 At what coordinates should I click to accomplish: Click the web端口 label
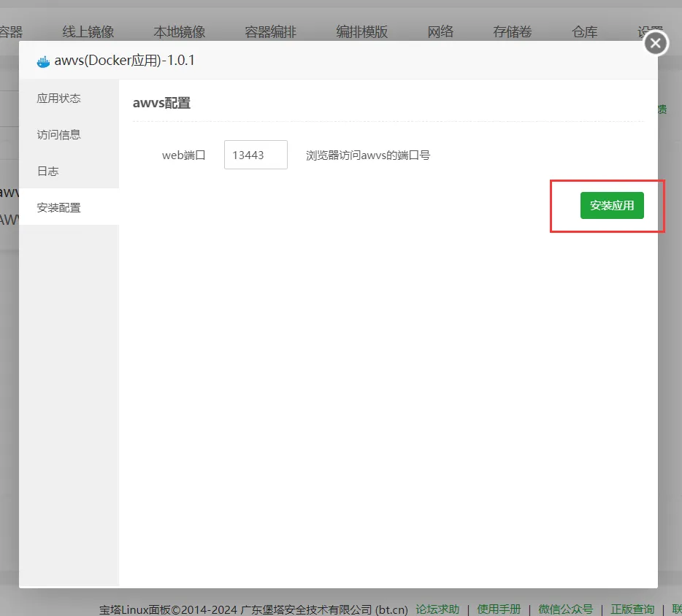(x=183, y=155)
